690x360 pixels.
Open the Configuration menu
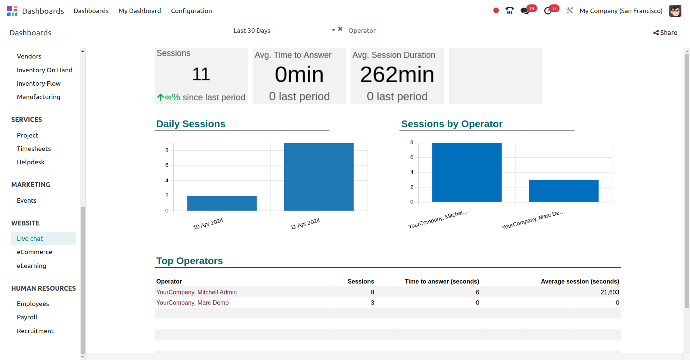[191, 11]
